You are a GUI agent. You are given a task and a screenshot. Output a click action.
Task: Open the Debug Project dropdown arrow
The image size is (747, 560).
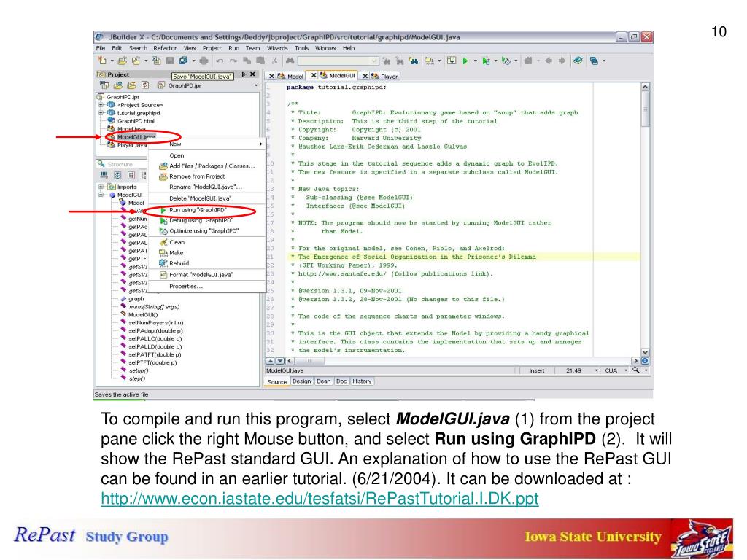(495, 61)
